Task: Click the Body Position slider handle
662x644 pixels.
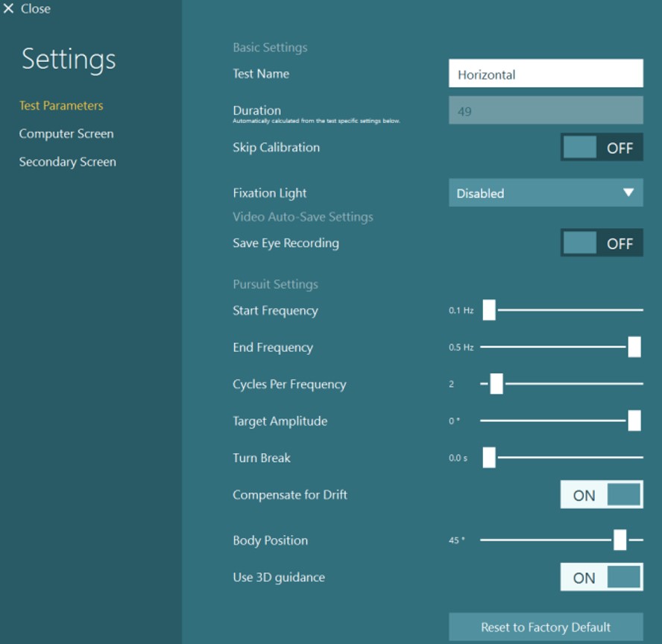Action: pos(620,540)
